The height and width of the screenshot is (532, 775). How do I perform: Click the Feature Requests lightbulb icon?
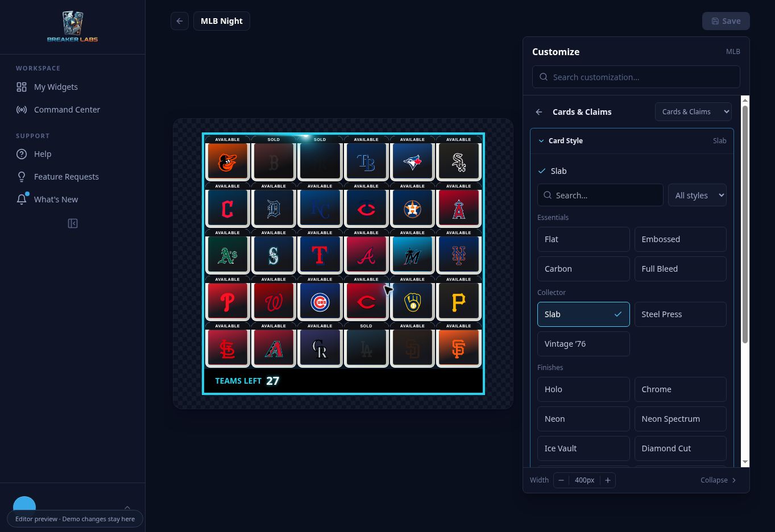coord(22,177)
